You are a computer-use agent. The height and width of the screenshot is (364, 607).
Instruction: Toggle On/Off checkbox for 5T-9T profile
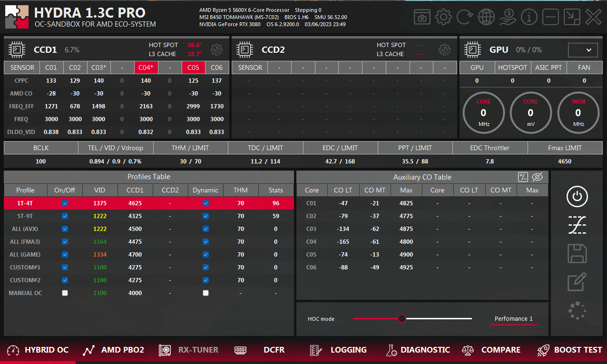[65, 216]
